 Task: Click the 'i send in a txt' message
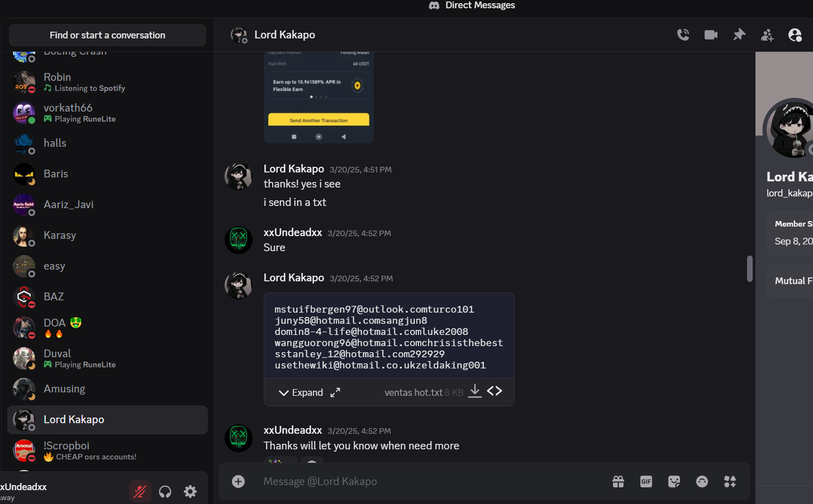coord(295,202)
